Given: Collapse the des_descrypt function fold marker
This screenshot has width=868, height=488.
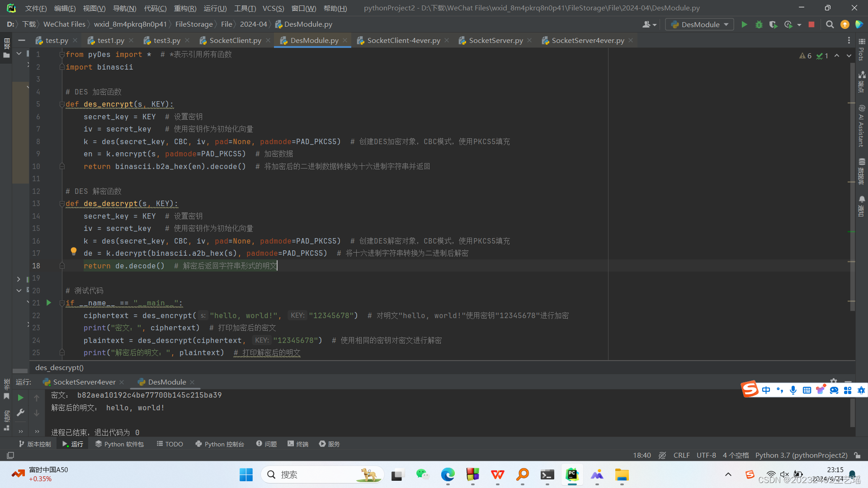Looking at the screenshot, I should (62, 204).
